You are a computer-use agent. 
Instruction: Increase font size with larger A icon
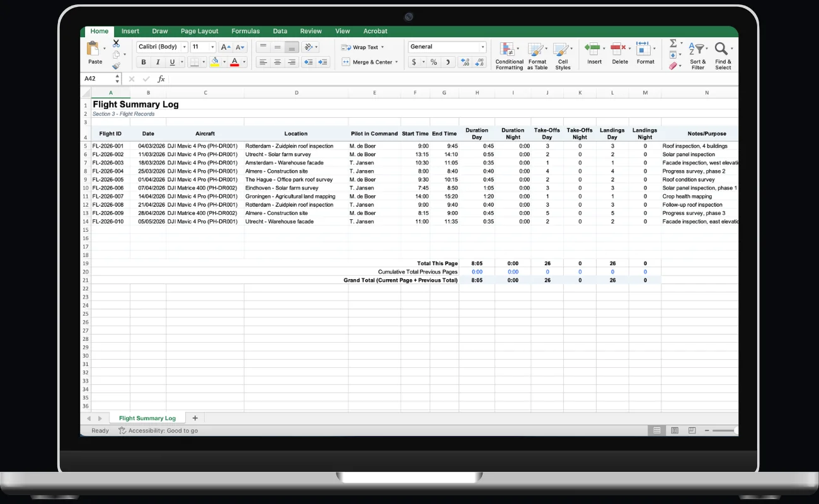(x=226, y=47)
